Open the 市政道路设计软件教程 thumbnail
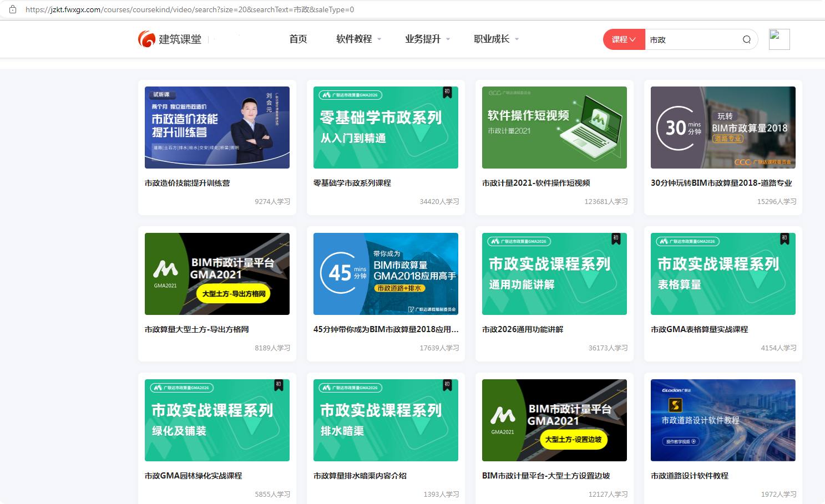 point(723,420)
